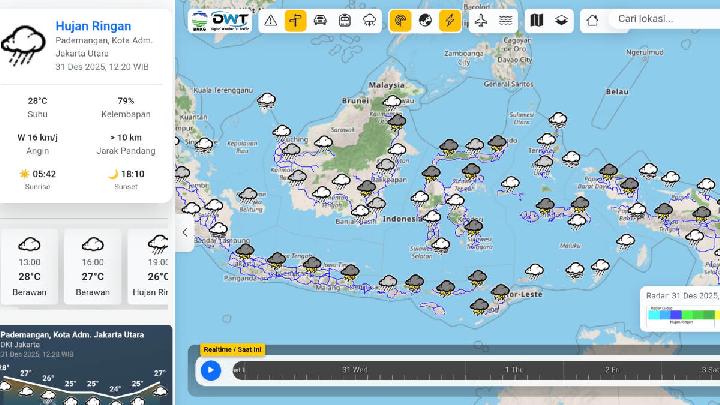Select the sea waves maritime icon

coord(506,20)
